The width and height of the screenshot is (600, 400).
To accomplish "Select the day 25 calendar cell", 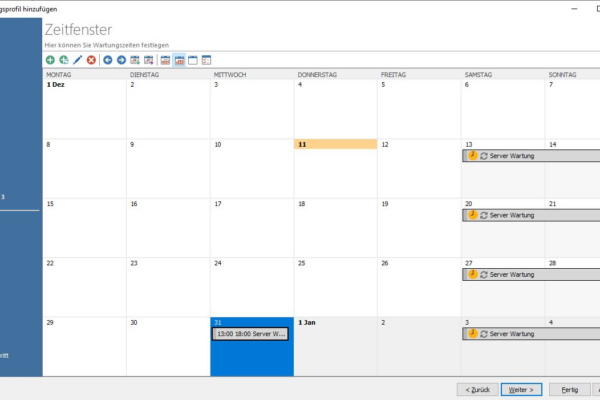I will tap(335, 285).
